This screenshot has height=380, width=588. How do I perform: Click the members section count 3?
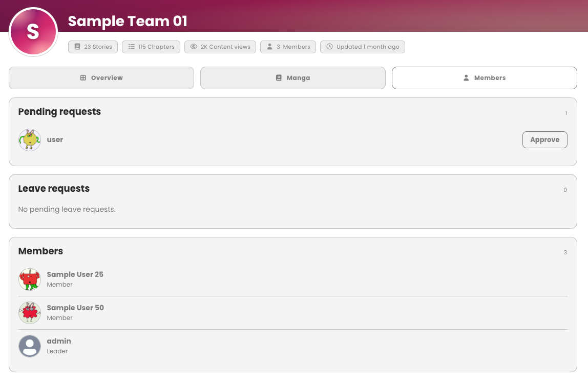(x=565, y=252)
